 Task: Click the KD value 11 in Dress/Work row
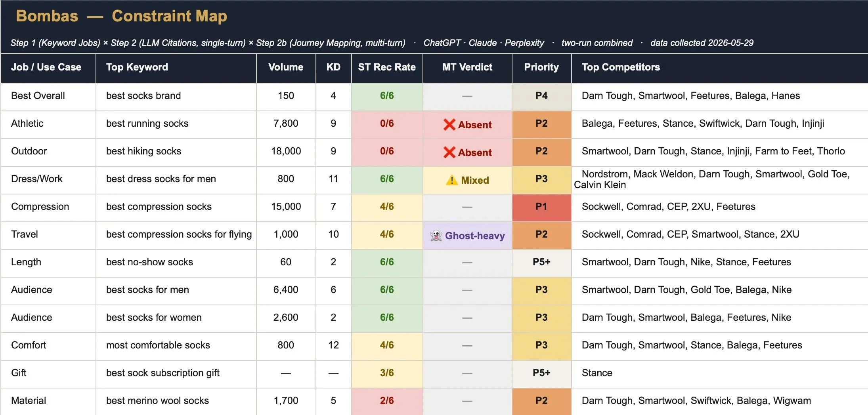coord(333,179)
